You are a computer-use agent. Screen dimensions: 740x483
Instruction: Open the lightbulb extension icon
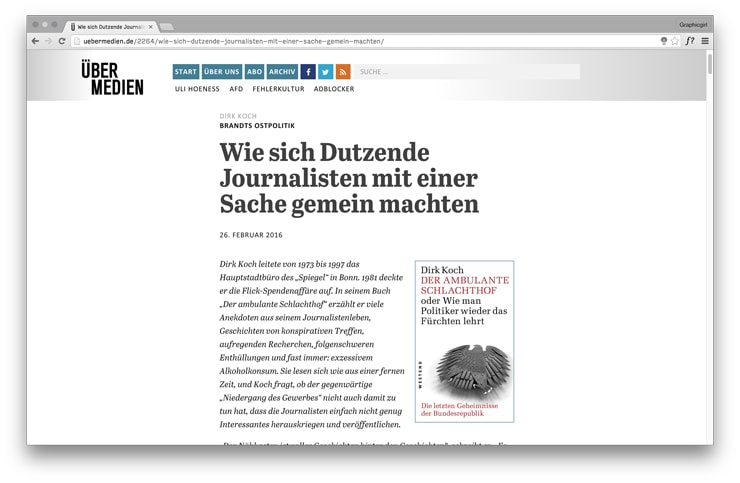pos(664,41)
